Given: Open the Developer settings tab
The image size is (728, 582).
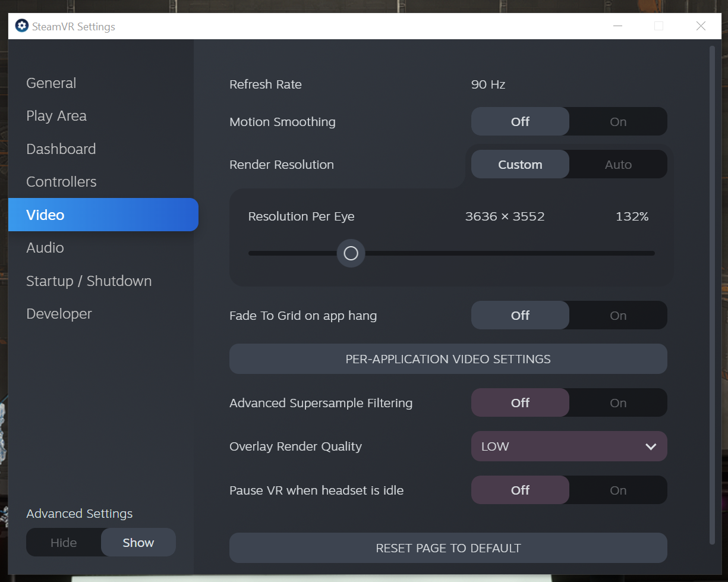Looking at the screenshot, I should (x=59, y=314).
